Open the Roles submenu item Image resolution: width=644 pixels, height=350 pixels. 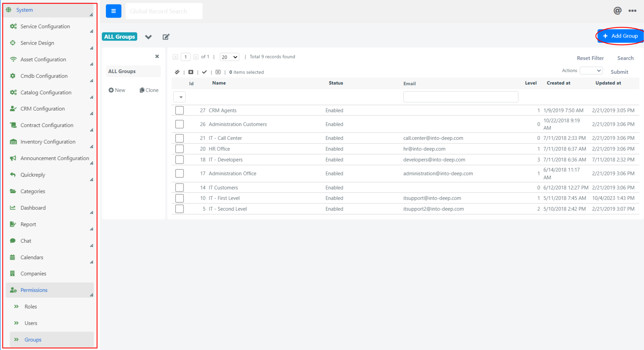tap(31, 307)
